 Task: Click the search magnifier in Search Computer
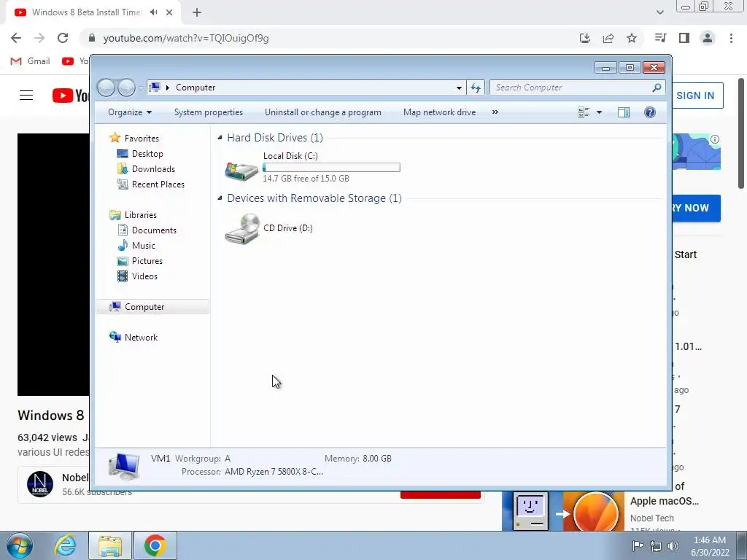pyautogui.click(x=657, y=87)
